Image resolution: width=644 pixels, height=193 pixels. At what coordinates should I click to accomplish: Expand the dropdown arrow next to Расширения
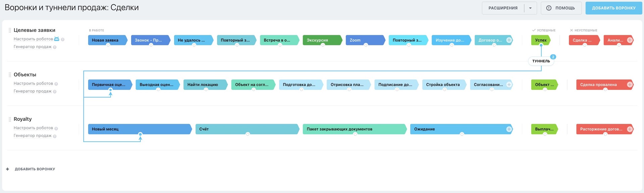pos(530,8)
